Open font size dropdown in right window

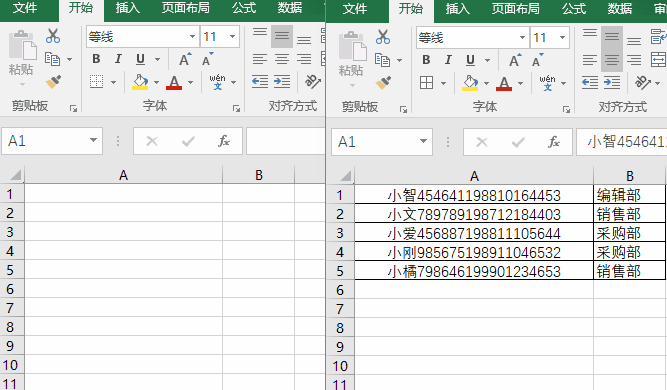(x=562, y=37)
